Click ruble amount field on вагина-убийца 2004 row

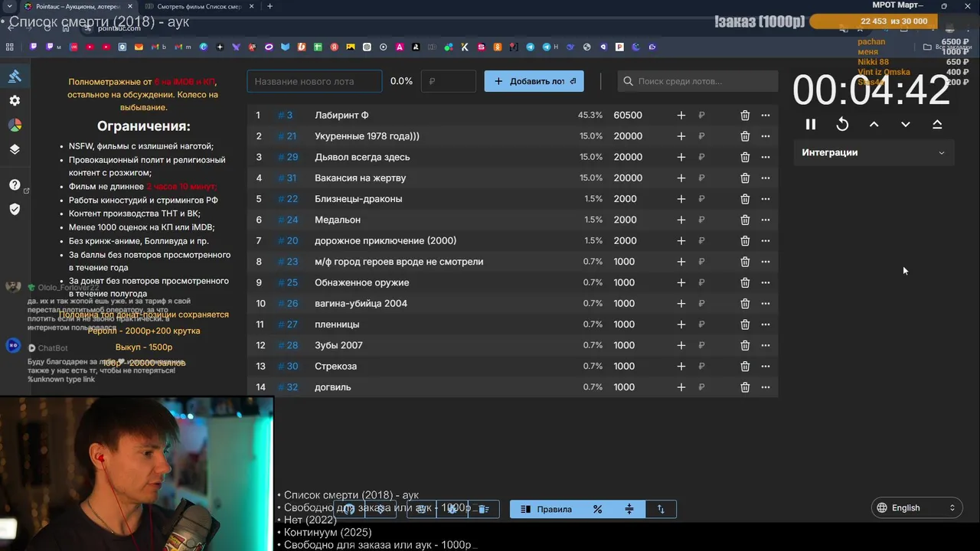(x=702, y=303)
